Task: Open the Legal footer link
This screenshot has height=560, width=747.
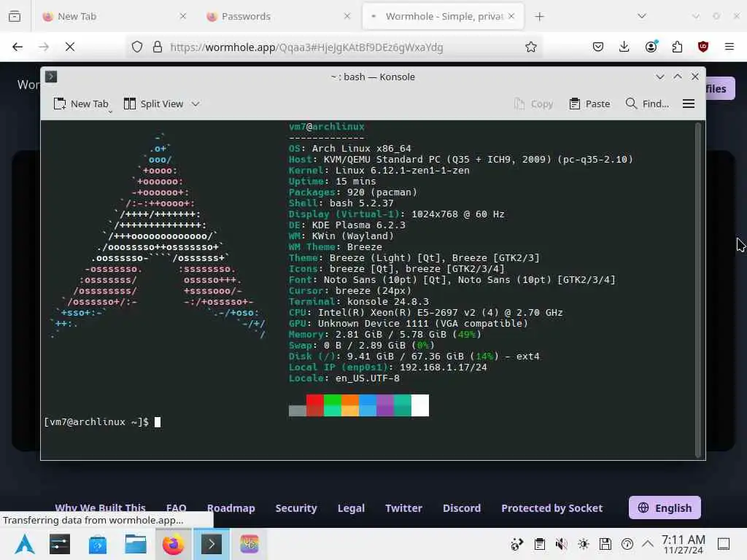Action: point(351,508)
